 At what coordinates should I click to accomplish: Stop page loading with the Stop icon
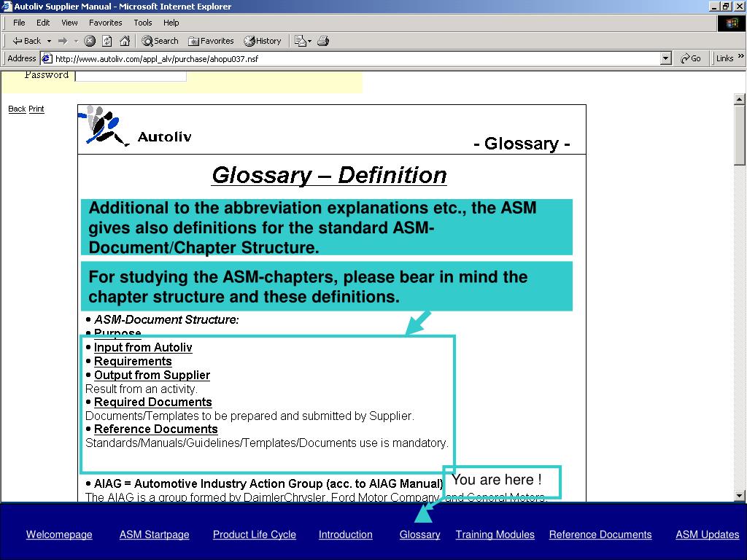coord(90,41)
